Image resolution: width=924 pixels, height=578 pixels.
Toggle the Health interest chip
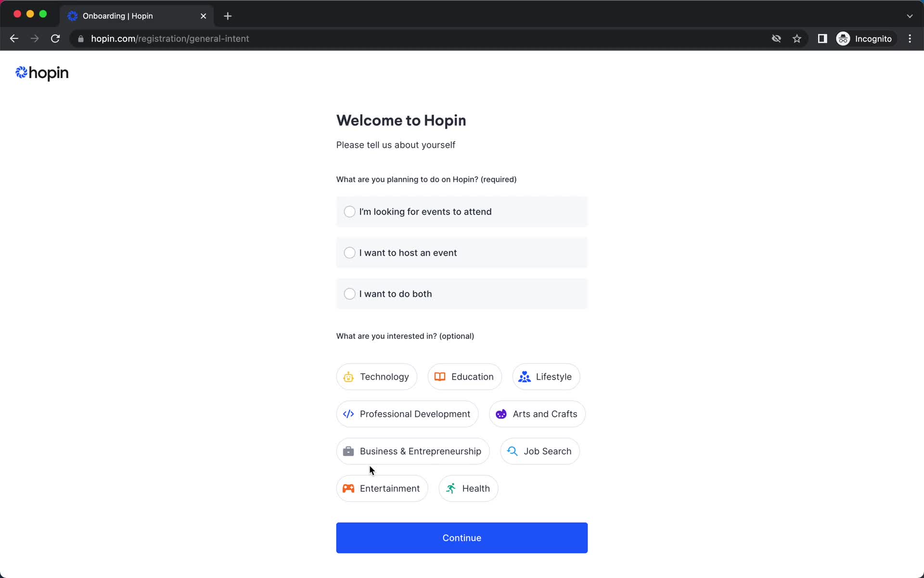click(468, 488)
